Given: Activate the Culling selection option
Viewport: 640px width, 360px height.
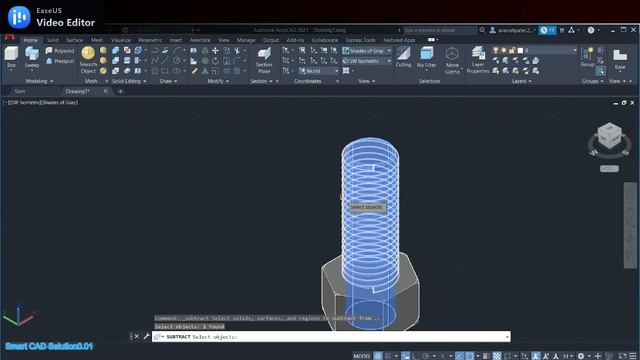Looking at the screenshot, I should coord(403,57).
